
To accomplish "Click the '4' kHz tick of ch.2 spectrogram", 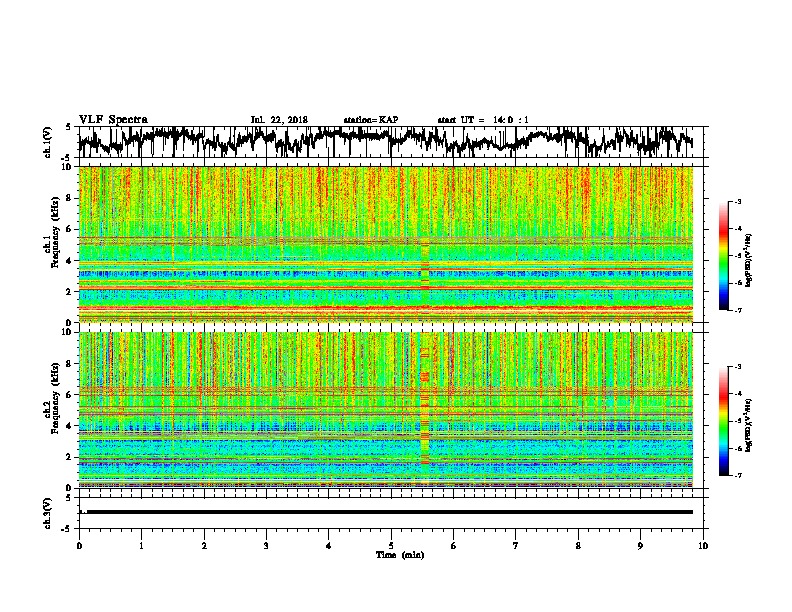I will tap(69, 426).
